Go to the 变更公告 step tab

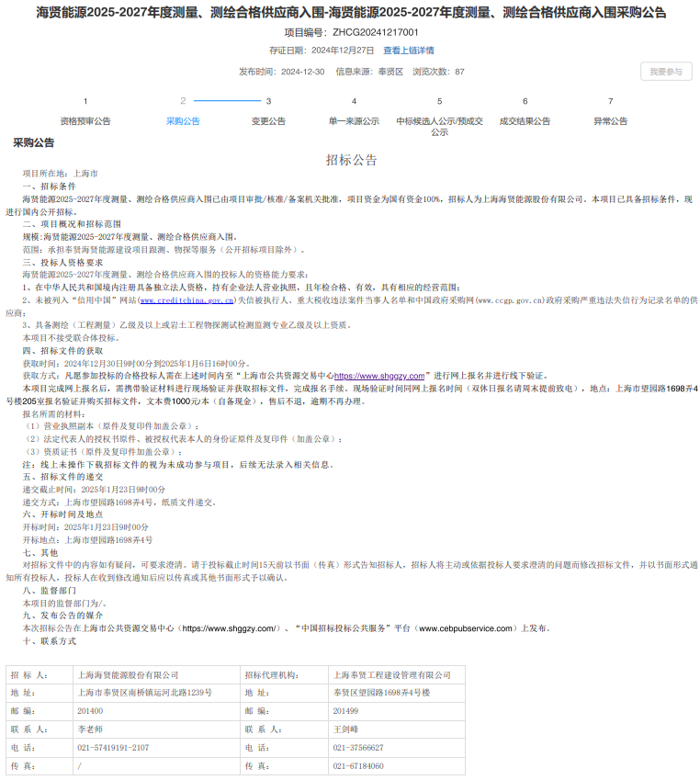click(268, 121)
